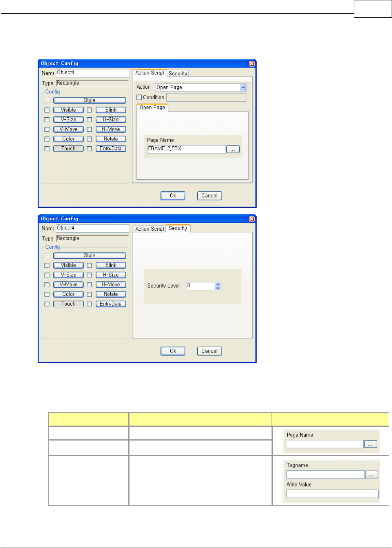
Task: Tick Color checkbox in Security Level dialog
Action: click(47, 294)
